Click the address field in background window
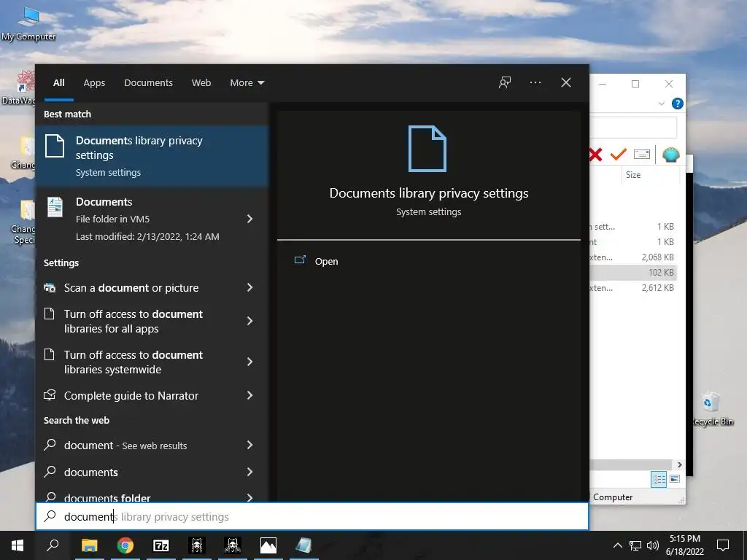The width and height of the screenshot is (747, 560). 633,127
